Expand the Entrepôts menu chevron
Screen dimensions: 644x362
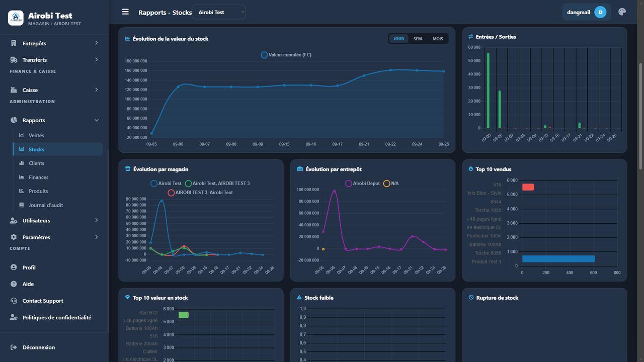(x=97, y=43)
